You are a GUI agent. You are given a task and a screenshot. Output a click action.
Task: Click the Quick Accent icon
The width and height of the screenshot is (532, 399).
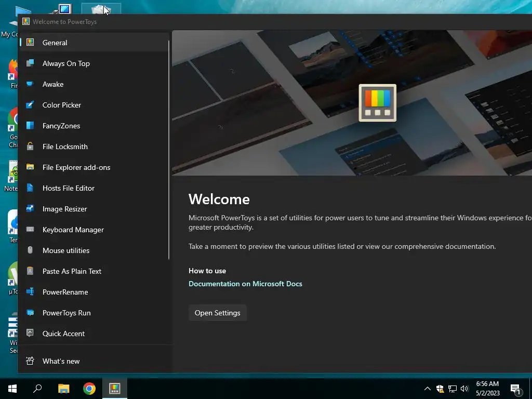30,333
